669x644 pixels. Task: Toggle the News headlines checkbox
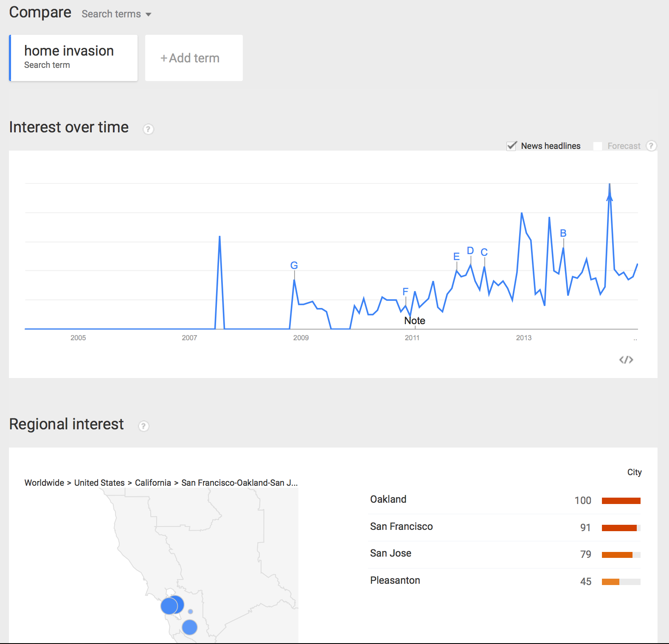click(512, 146)
